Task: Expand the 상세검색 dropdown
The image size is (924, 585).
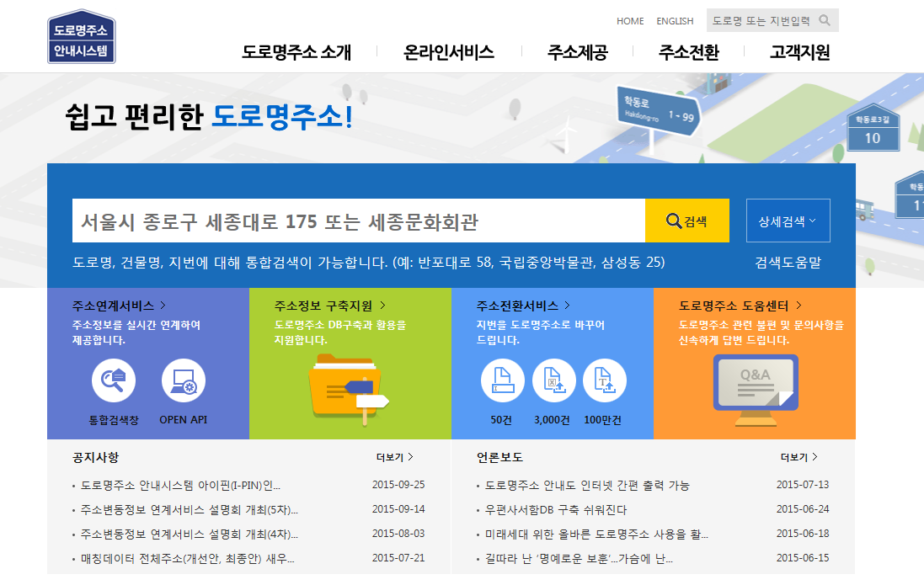Action: 788,219
